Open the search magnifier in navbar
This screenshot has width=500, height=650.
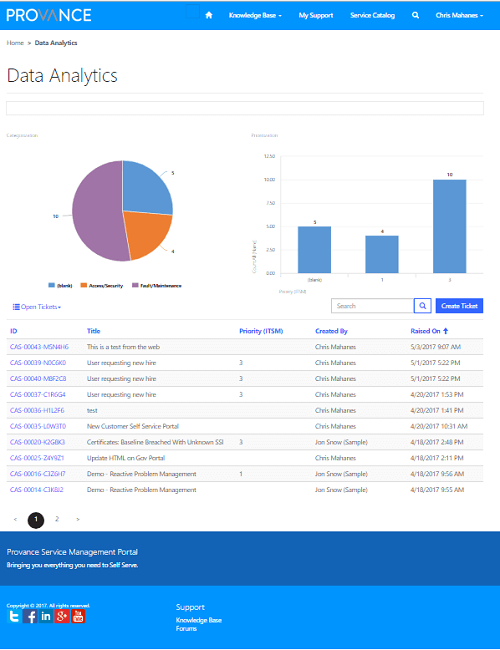click(x=415, y=15)
